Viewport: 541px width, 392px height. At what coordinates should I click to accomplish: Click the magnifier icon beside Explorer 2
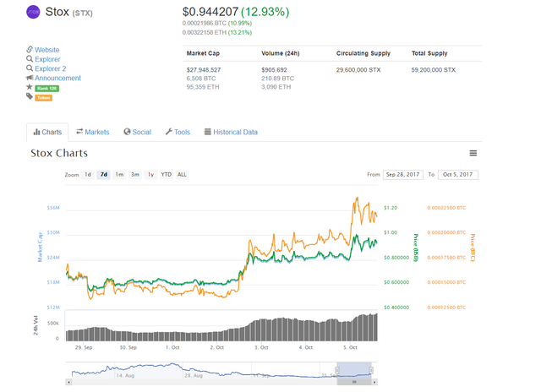click(x=30, y=68)
